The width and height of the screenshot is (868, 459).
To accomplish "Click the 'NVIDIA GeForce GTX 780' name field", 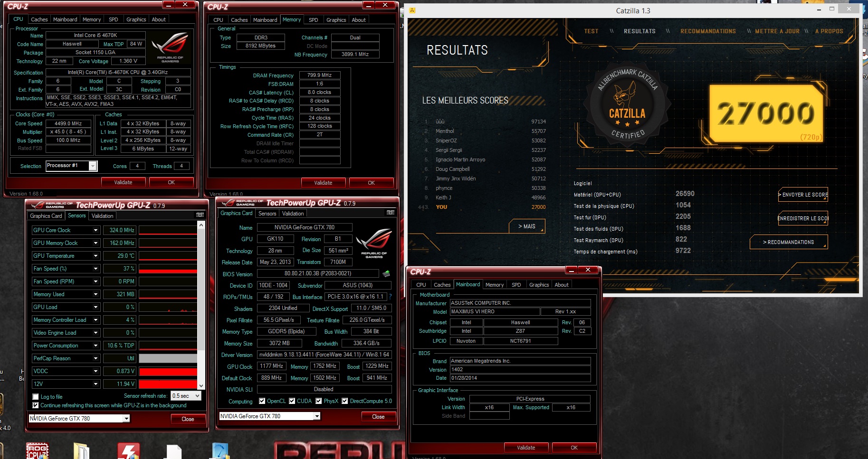I will [x=305, y=227].
